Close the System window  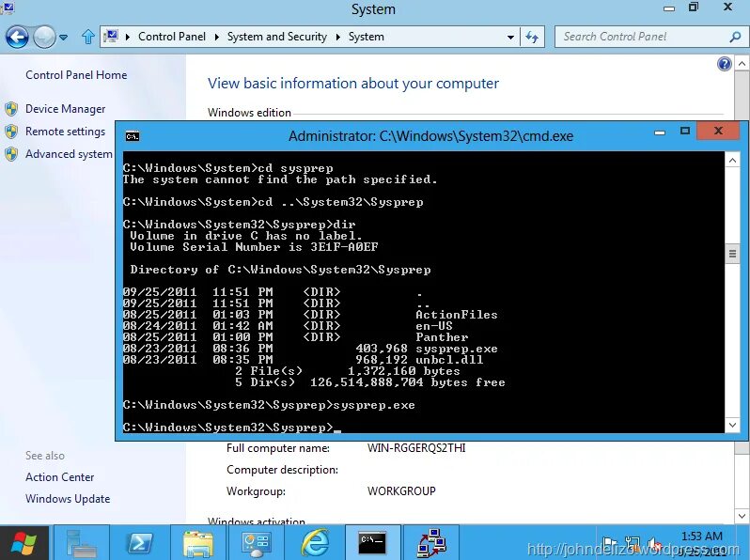pyautogui.click(x=727, y=8)
